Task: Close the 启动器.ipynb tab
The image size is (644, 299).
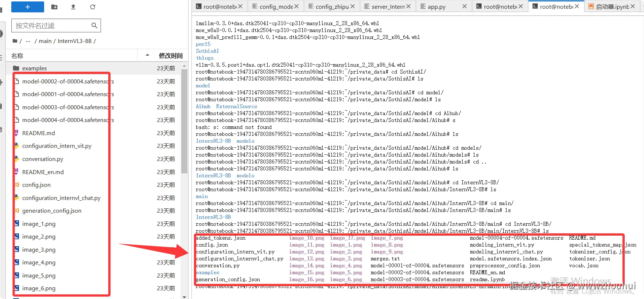Action: pyautogui.click(x=633, y=7)
